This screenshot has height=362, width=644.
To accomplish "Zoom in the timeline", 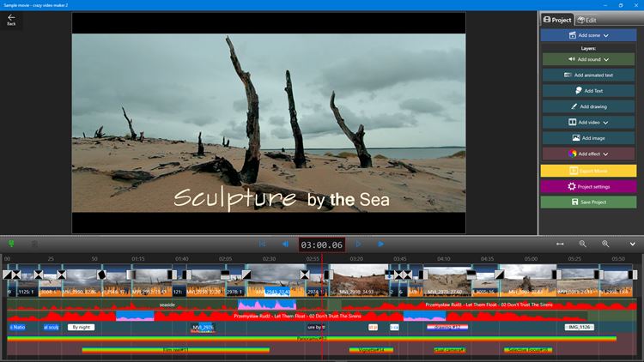I will click(x=605, y=244).
